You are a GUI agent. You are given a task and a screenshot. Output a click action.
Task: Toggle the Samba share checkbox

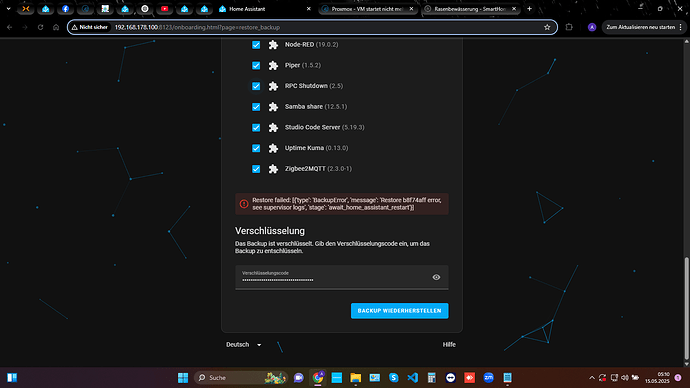pos(256,107)
